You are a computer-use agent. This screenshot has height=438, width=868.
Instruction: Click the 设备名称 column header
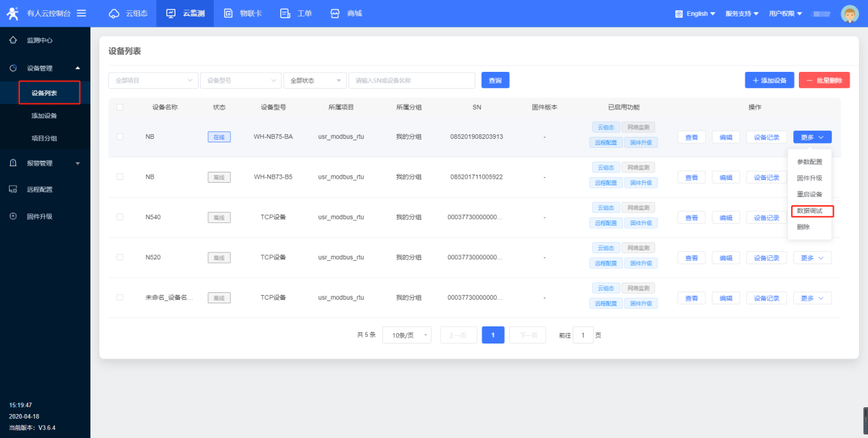pos(165,107)
